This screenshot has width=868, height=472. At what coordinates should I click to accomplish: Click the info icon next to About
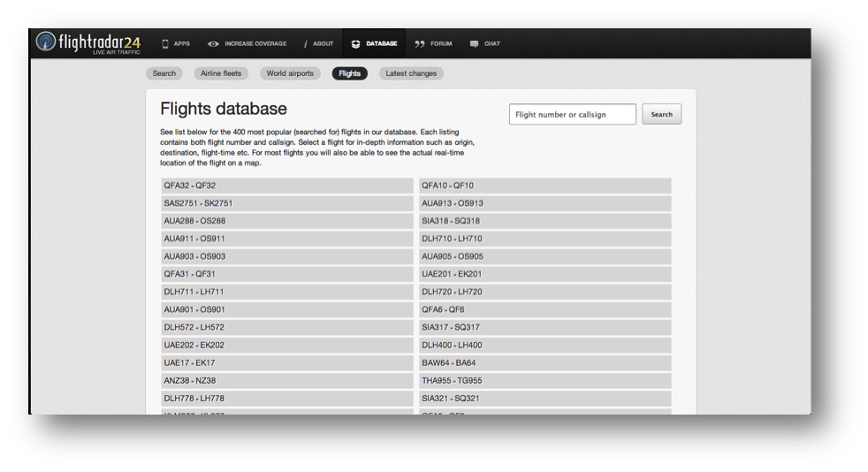tap(305, 43)
